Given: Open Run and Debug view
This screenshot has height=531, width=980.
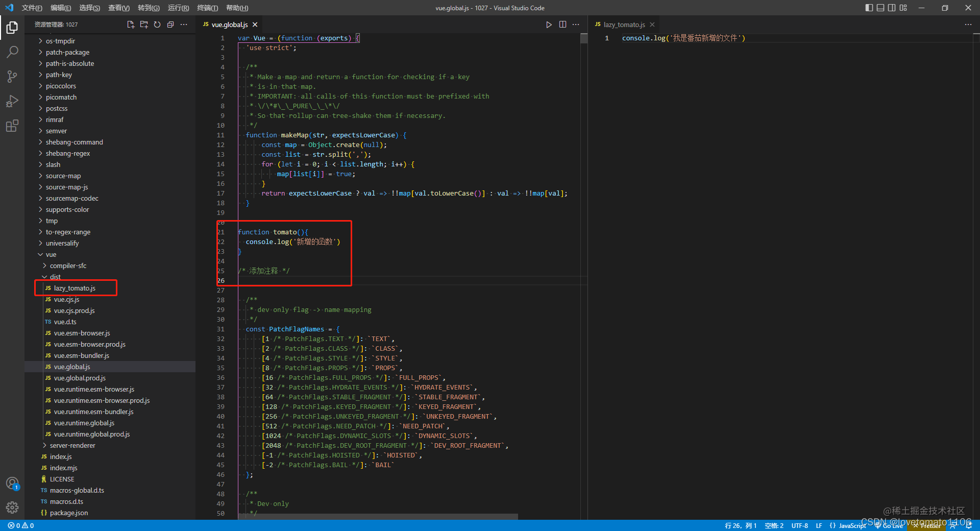Looking at the screenshot, I should pos(12,101).
